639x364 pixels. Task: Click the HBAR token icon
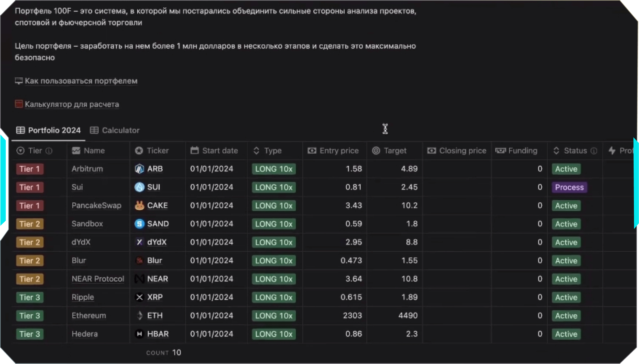coord(139,334)
